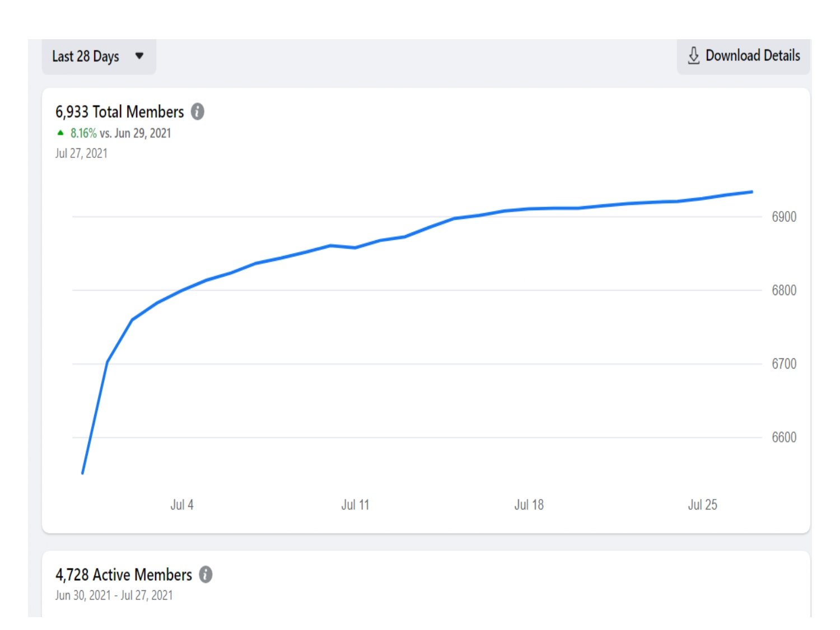Select the 4,728 Active Members heading
Image resolution: width=840 pixels, height=630 pixels.
point(123,575)
